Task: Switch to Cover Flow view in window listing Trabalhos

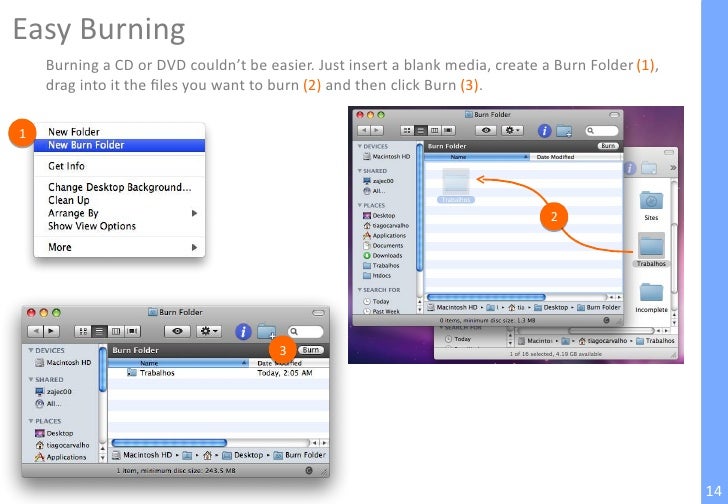Action: [132, 331]
